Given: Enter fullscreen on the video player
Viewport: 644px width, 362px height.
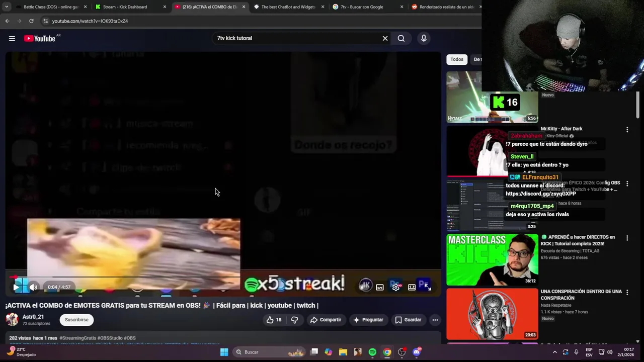Looking at the screenshot, I should (427, 287).
